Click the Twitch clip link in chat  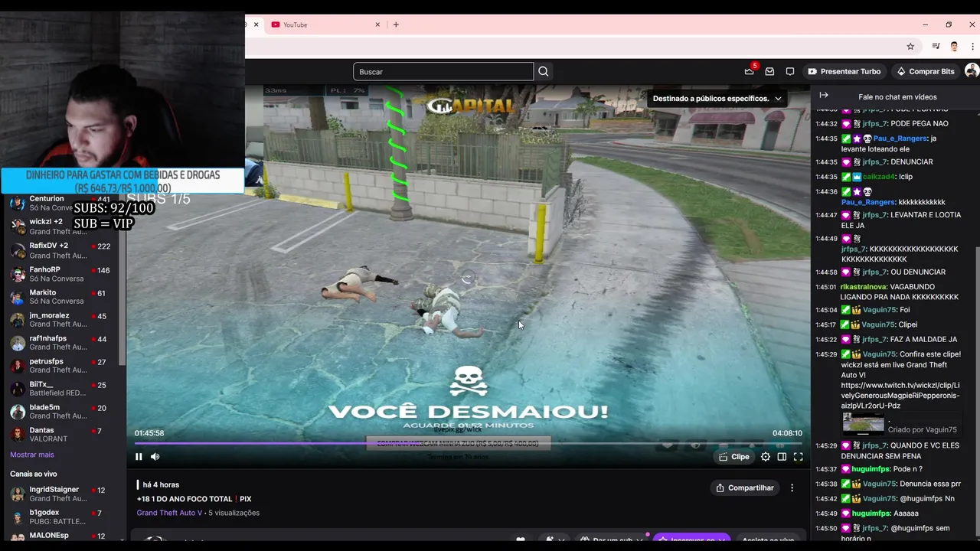click(x=900, y=396)
